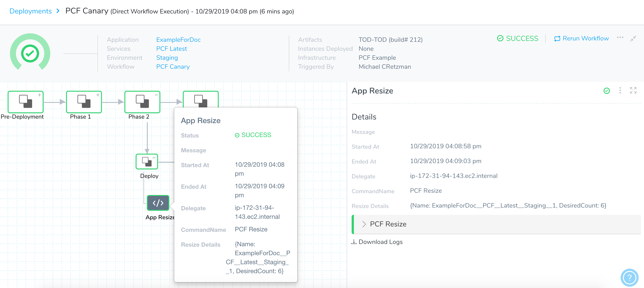Go back to Deployments breadcrumb
Viewport: 644px width, 288px height.
point(31,11)
